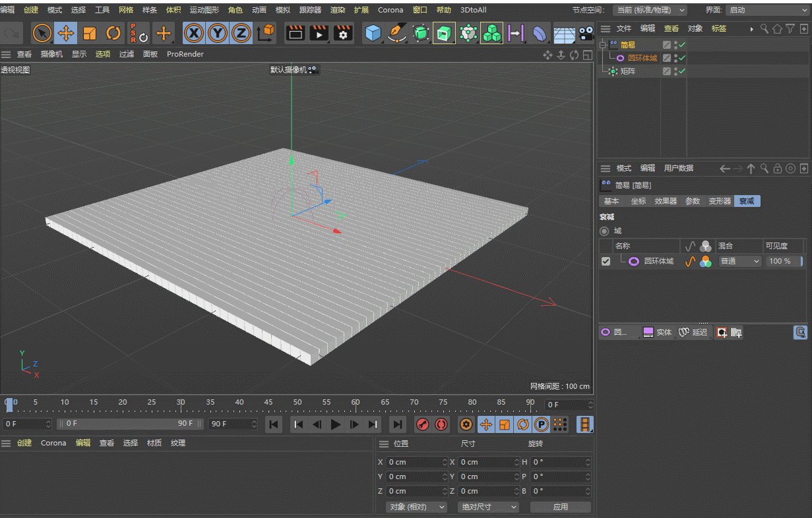The image size is (812, 518).
Task: Click the 应用 apply button
Action: pos(561,507)
